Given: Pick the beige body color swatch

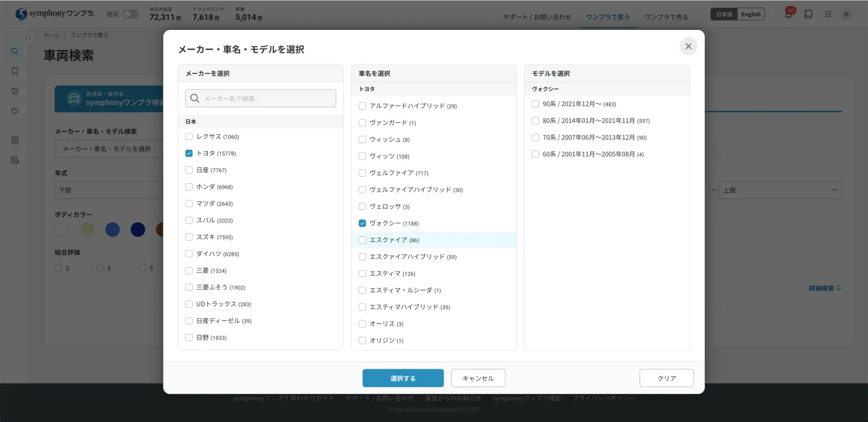Looking at the screenshot, I should (87, 229).
